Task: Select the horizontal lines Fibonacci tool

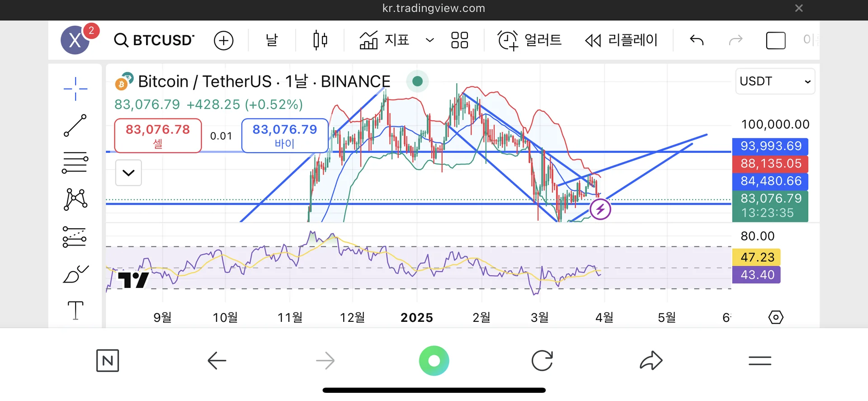Action: [x=75, y=163]
